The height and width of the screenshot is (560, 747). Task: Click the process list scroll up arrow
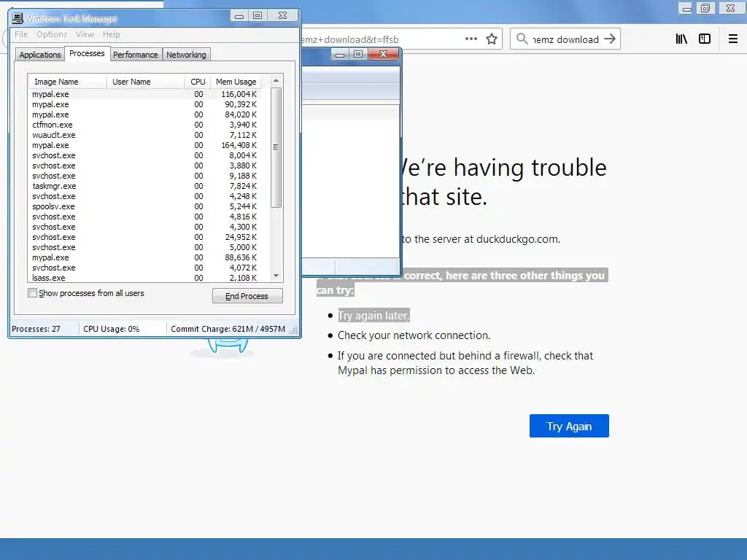pyautogui.click(x=276, y=80)
